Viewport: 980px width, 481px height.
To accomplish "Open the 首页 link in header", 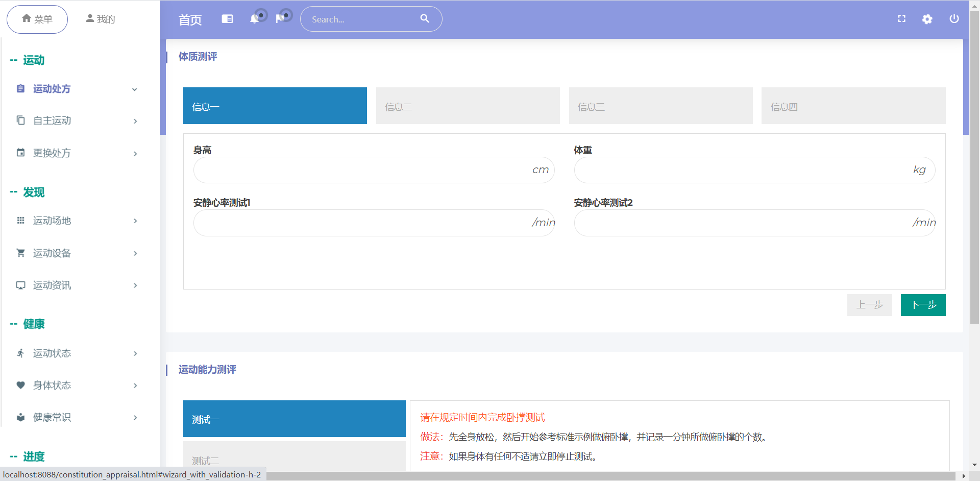I will 190,20.
